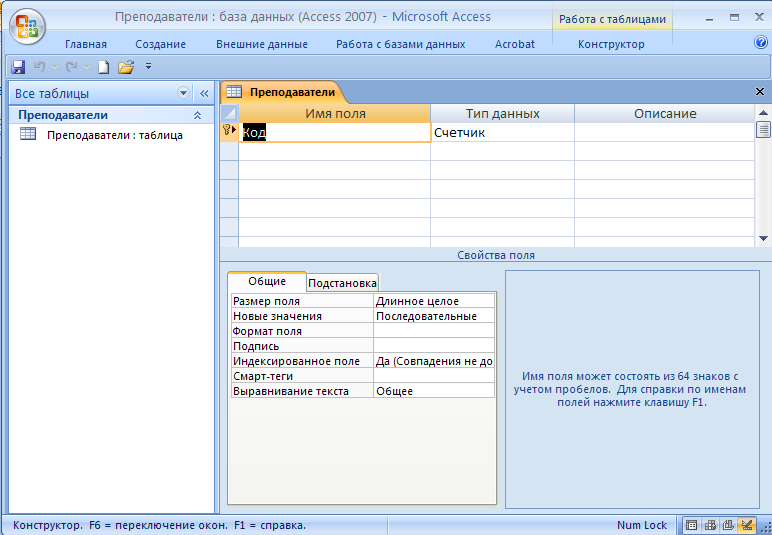The width and height of the screenshot is (772, 535).
Task: Click Новые значения value Последовательные
Action: 434,316
